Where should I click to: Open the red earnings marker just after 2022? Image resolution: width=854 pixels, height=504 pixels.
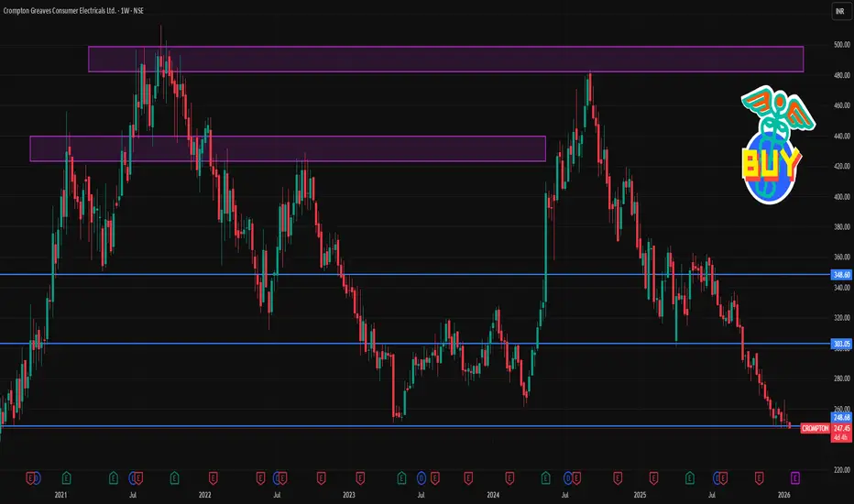[x=213, y=478]
